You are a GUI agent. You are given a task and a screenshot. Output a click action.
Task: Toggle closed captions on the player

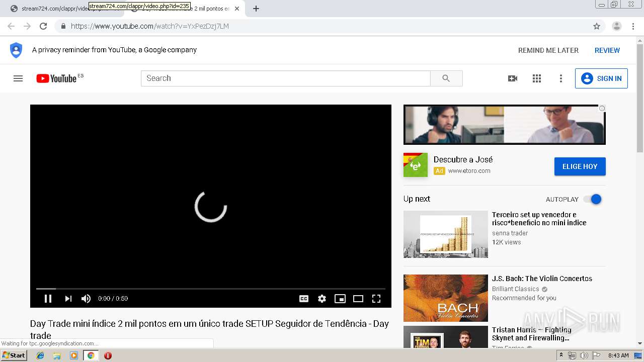[x=304, y=299]
